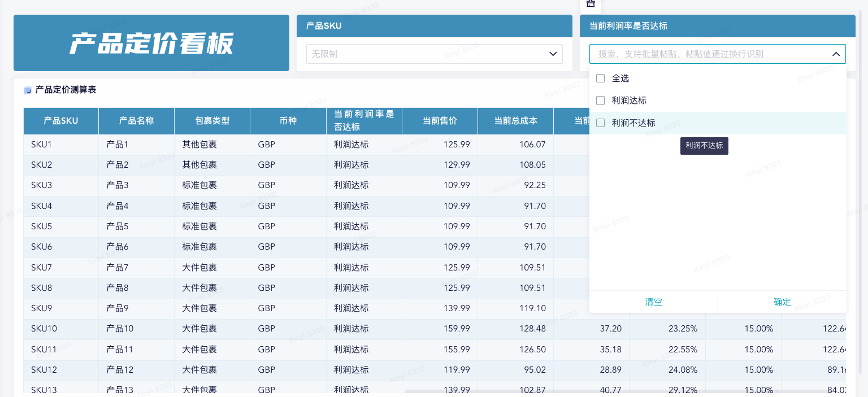Viewport: 868px width, 397px height.
Task: Check the 全选 checkbox
Action: [x=601, y=78]
